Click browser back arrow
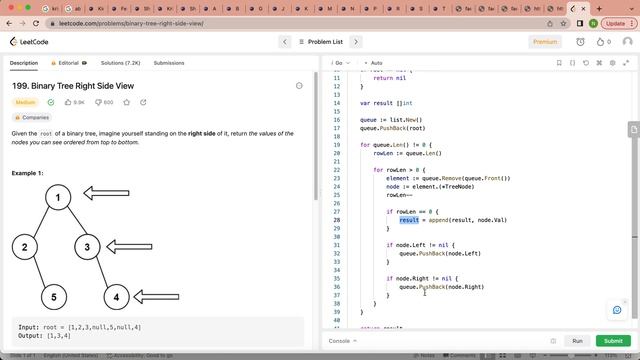 pyautogui.click(x=9, y=24)
